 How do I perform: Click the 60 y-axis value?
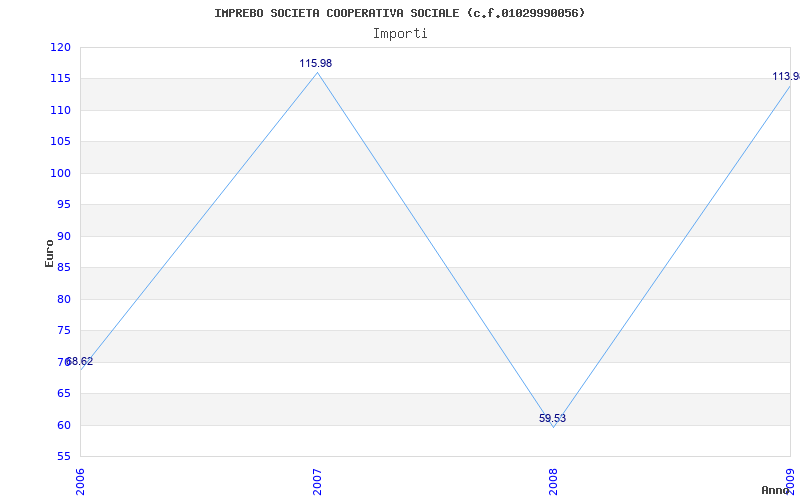pyautogui.click(x=63, y=426)
